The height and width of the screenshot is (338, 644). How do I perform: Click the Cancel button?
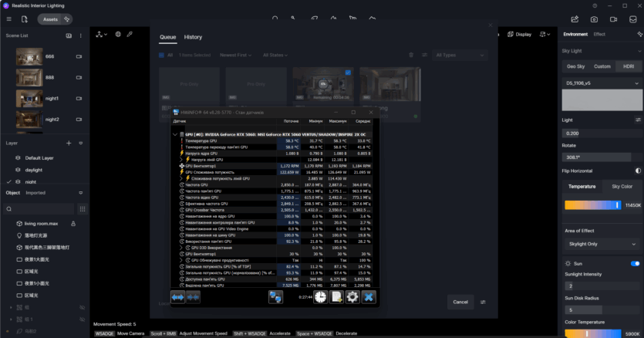coord(460,302)
